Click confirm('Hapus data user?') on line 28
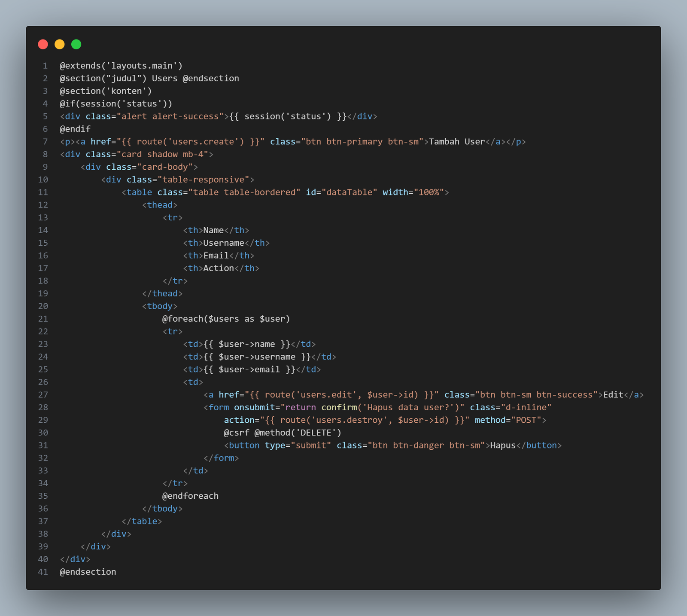 point(390,407)
